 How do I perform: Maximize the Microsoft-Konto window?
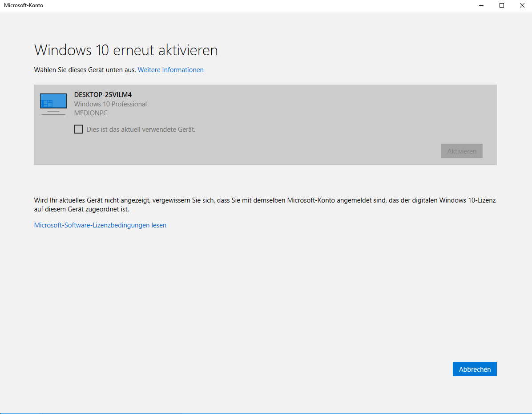click(x=502, y=5)
